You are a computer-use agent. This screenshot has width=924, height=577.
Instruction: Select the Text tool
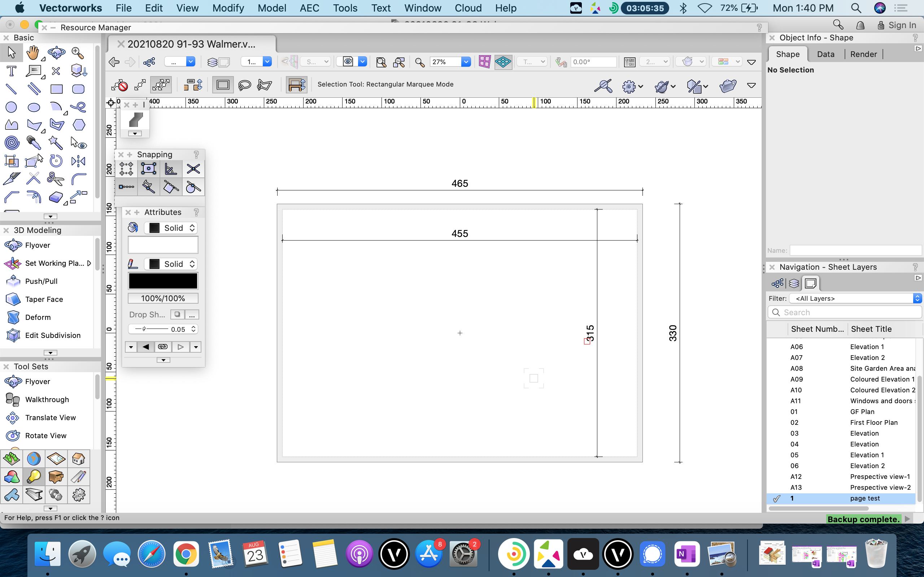[x=12, y=71]
